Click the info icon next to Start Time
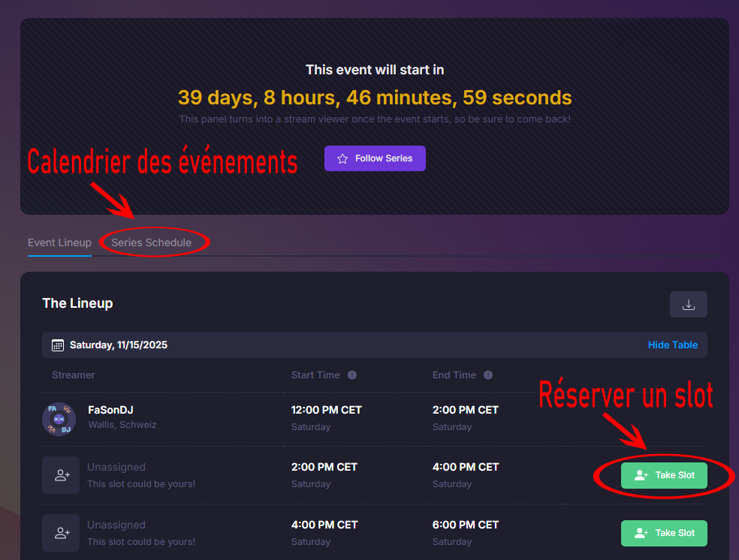The image size is (739, 560). 351,375
